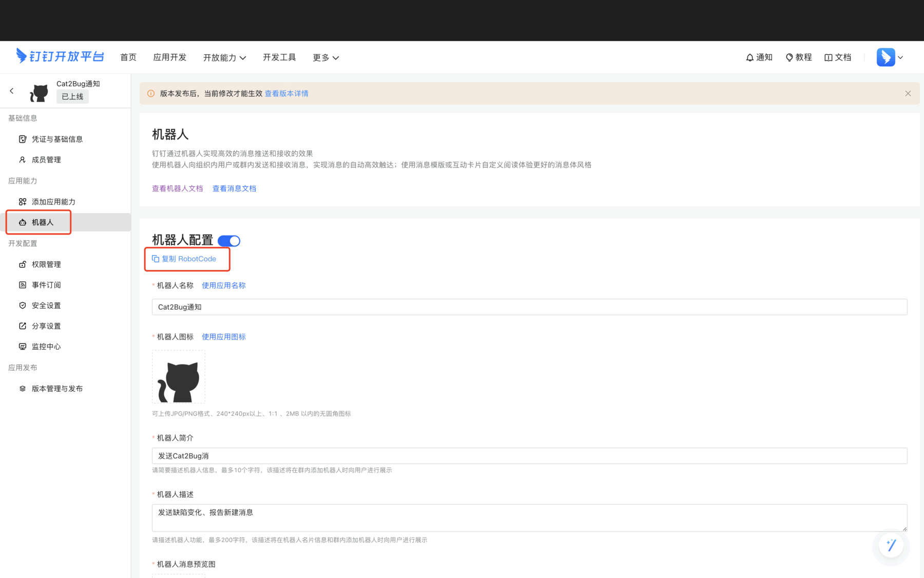924x578 pixels.
Task: Click the copy icon beside 复制 RobotCode
Action: point(156,259)
